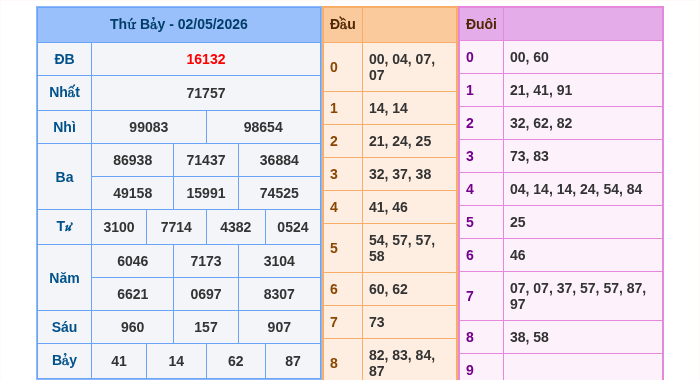The width and height of the screenshot is (700, 380).
Task: Click the Nhì row label
Action: point(64,127)
